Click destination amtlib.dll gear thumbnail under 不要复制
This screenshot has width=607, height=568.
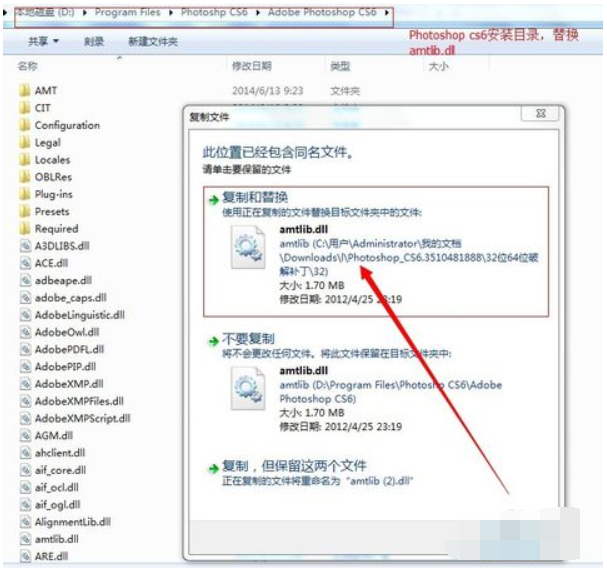pyautogui.click(x=248, y=389)
